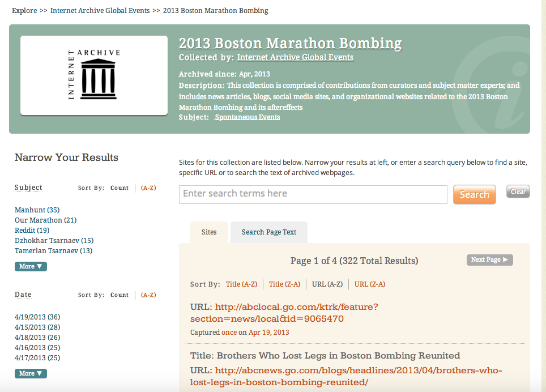Sort Date facet (A-Z)
Screen dimensions: 546x392
coord(148,295)
